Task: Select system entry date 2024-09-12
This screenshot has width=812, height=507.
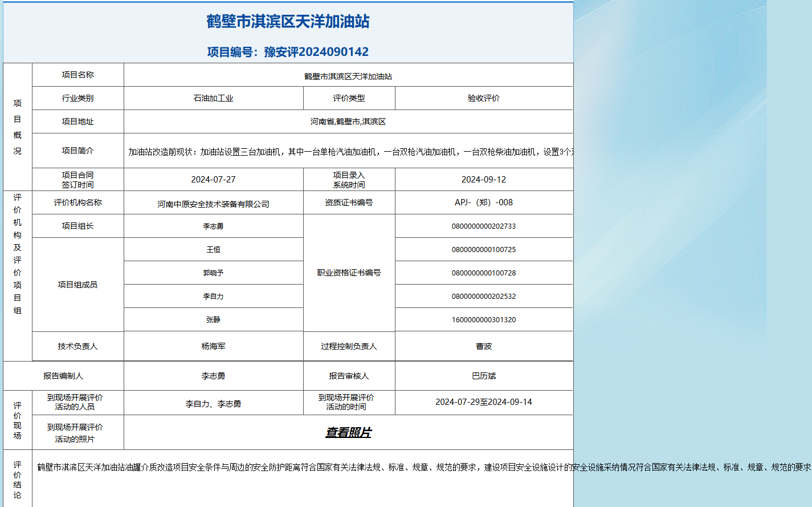Action: [x=484, y=179]
